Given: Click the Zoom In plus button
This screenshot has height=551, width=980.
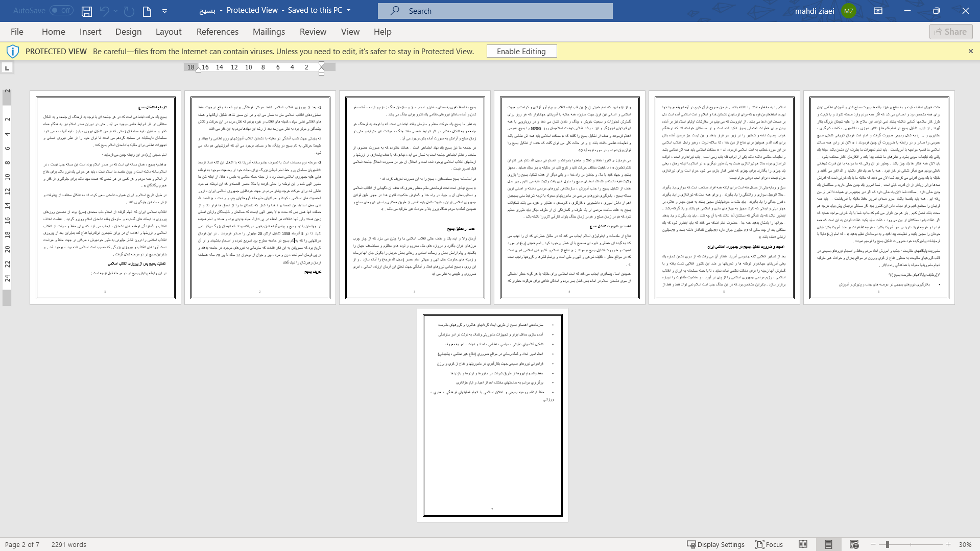Looking at the screenshot, I should [948, 544].
